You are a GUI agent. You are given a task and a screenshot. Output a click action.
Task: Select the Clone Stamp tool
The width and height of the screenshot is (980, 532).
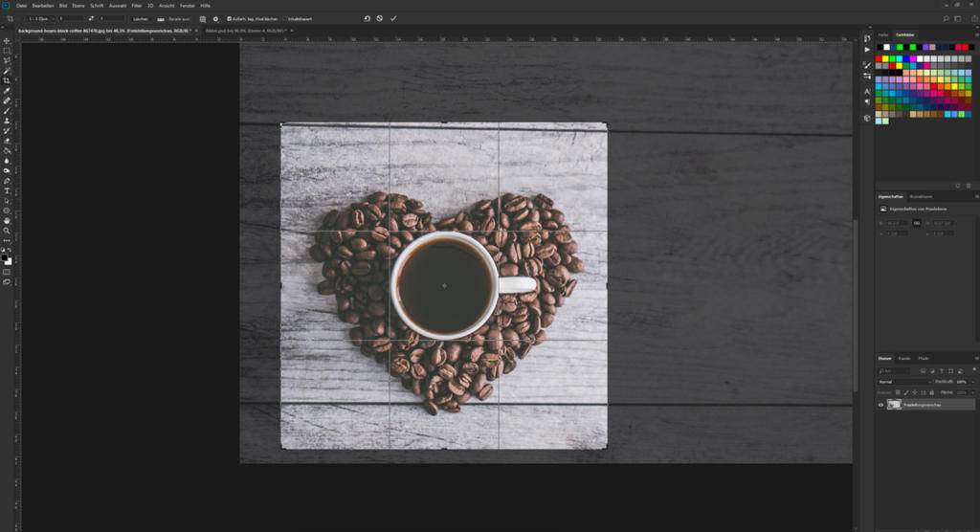coord(7,121)
